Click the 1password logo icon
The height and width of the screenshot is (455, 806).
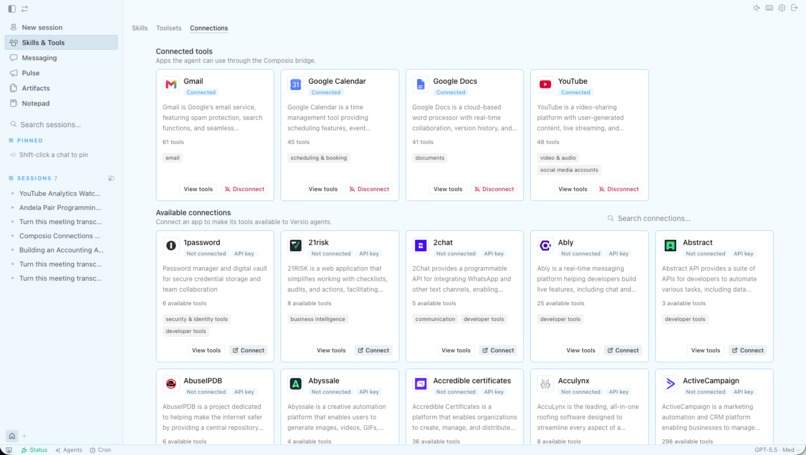coord(171,246)
